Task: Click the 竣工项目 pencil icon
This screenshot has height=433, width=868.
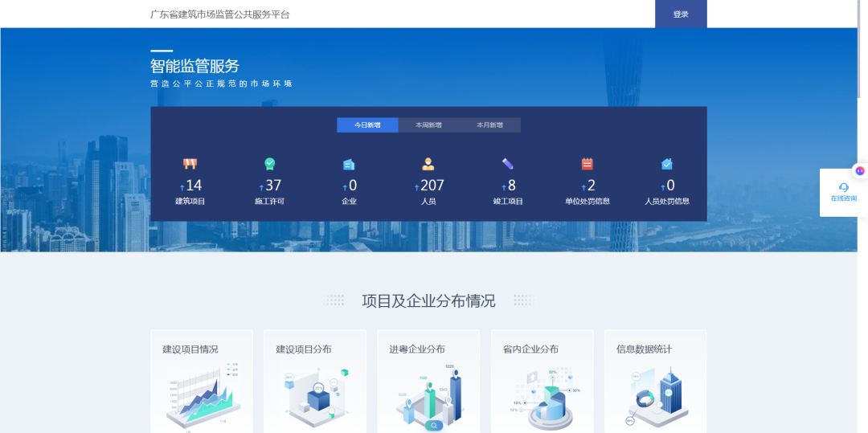Action: [508, 164]
